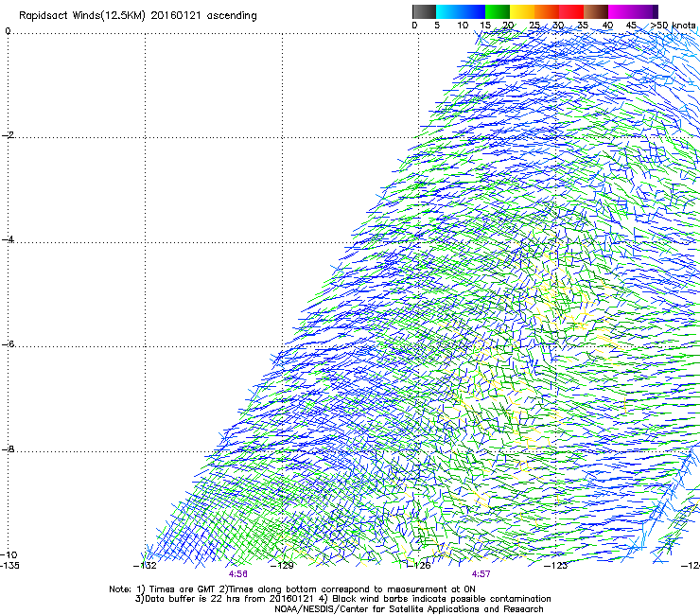Click the '-135' longitude axis label
The height and width of the screenshot is (615, 700).
pyautogui.click(x=9, y=565)
